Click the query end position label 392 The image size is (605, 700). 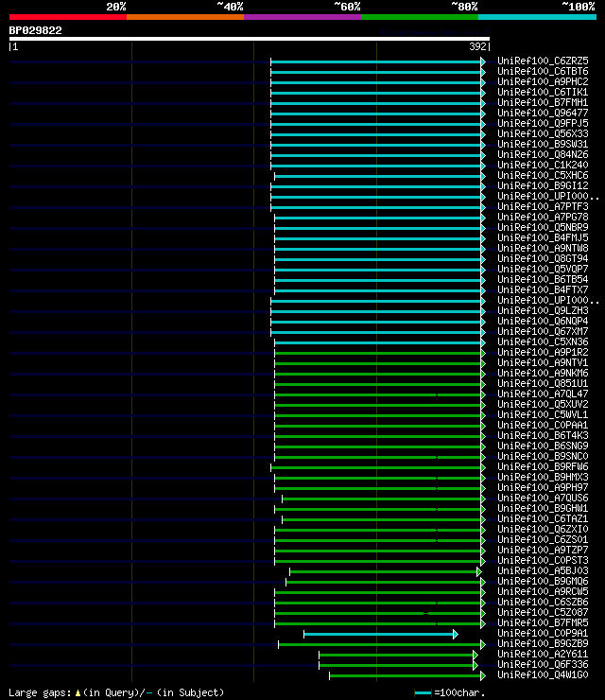pos(477,47)
